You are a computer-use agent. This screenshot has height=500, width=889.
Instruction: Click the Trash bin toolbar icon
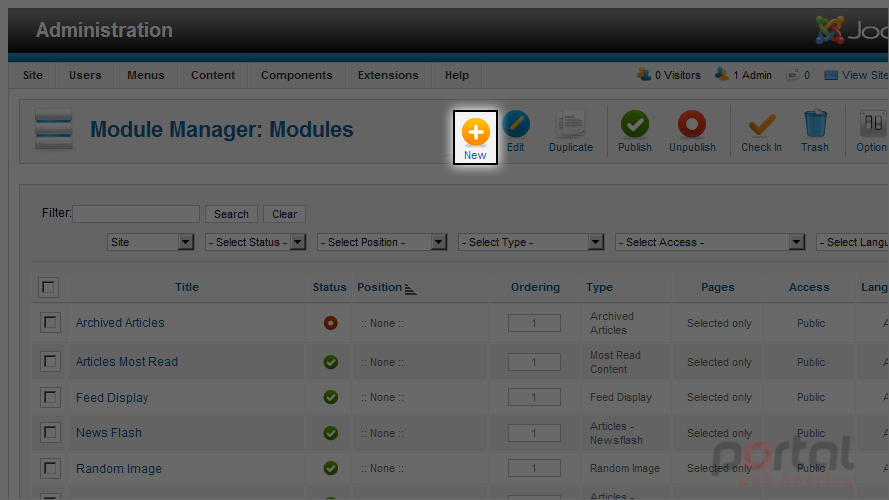(x=815, y=124)
